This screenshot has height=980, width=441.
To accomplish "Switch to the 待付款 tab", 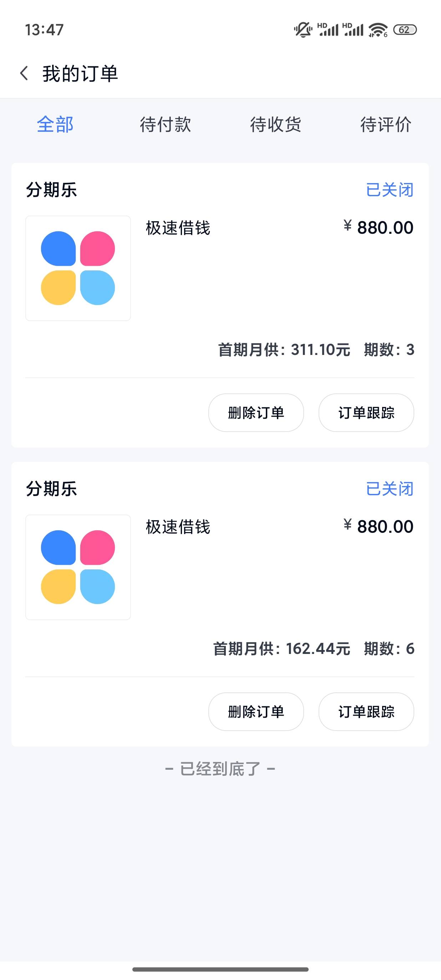I will (x=165, y=124).
